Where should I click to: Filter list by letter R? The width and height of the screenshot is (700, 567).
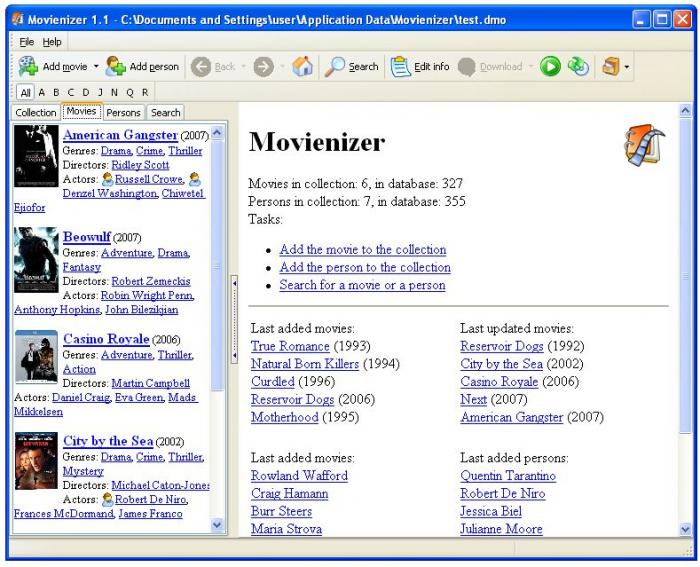pos(145,92)
